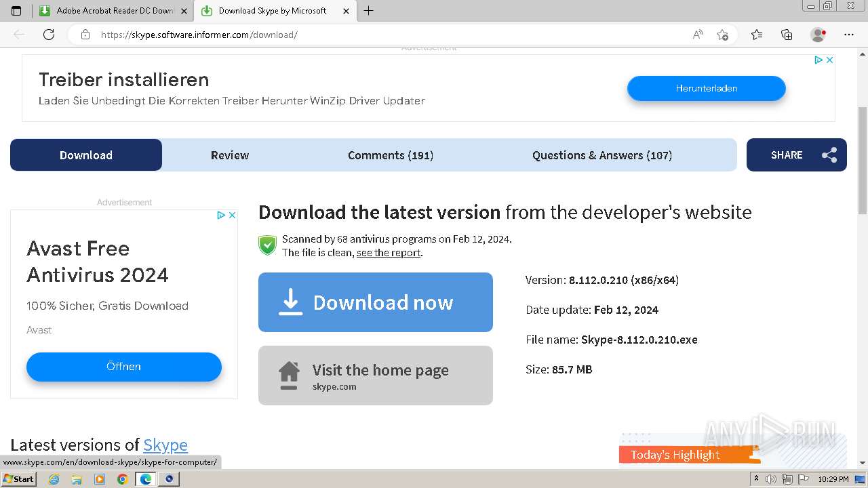Open the Collections icon
This screenshot has width=868, height=488.
coord(787,35)
